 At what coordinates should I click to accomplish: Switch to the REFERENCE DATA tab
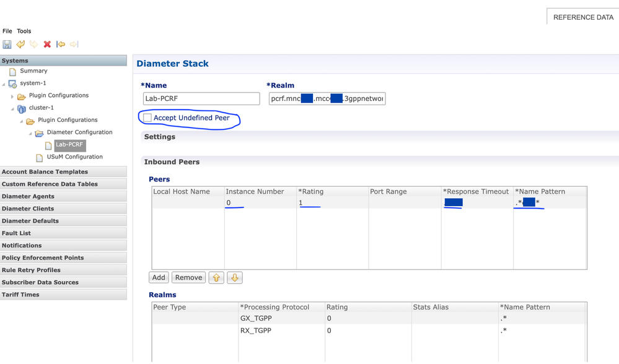coord(583,17)
